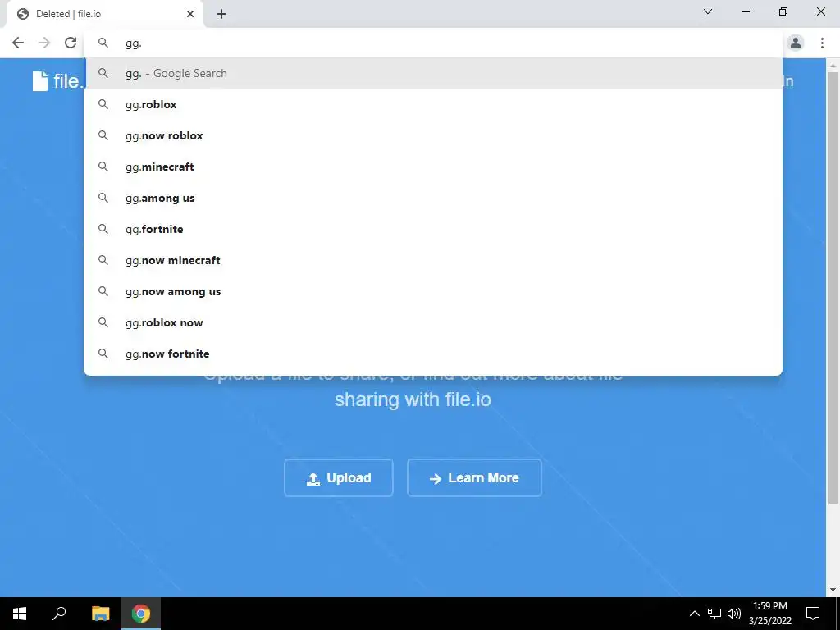Select the 'gg.roblox' suggestion
Viewport: 840px width, 630px height.
pos(433,104)
